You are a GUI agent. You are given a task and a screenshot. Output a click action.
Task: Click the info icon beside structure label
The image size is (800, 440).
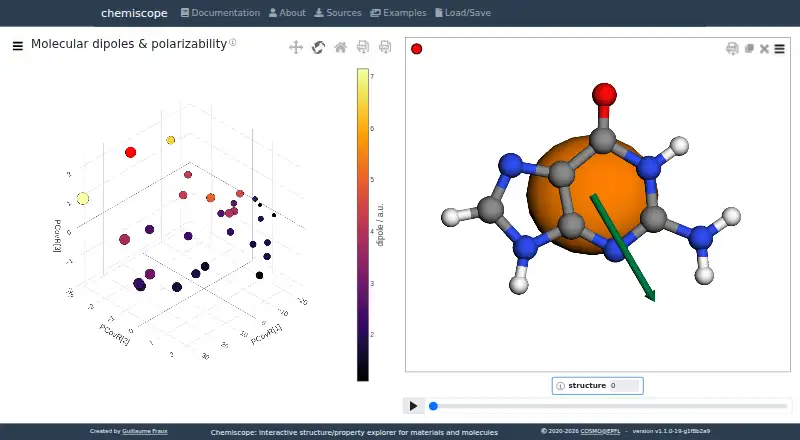tap(560, 386)
